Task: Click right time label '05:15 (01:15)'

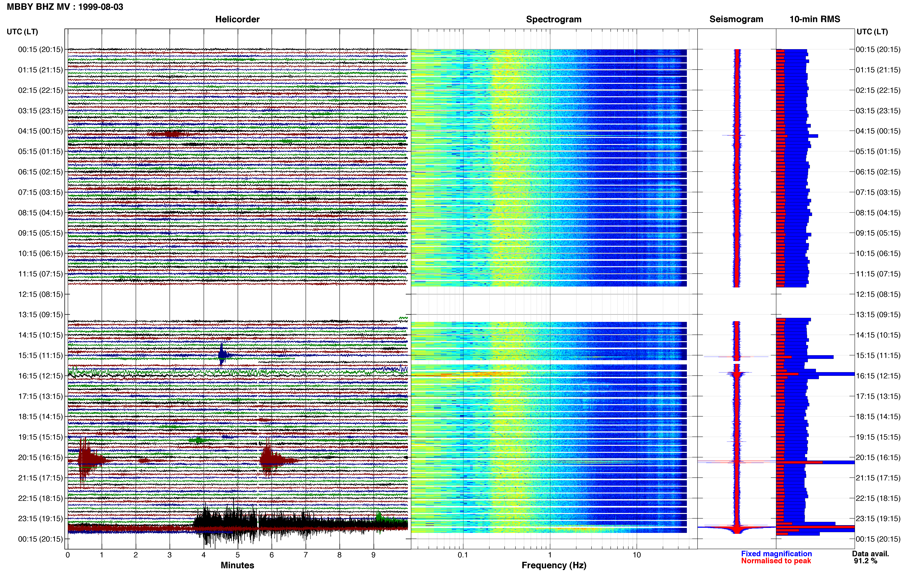Action: 878,151
